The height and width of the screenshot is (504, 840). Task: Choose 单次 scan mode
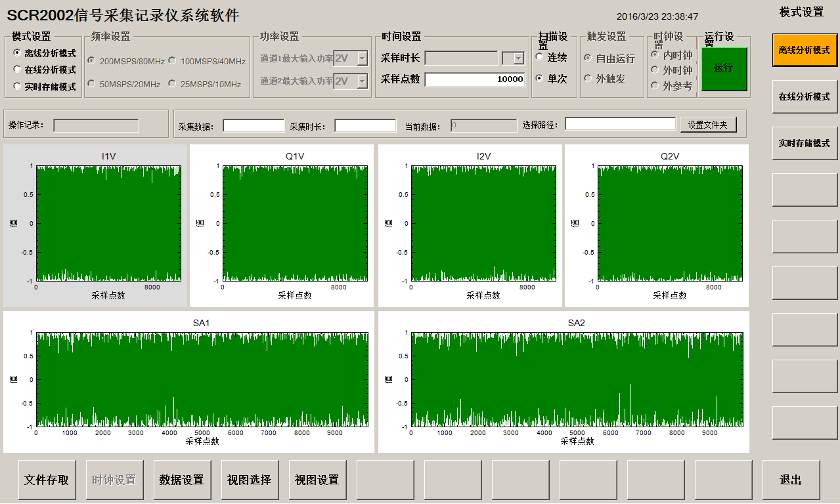(x=540, y=78)
